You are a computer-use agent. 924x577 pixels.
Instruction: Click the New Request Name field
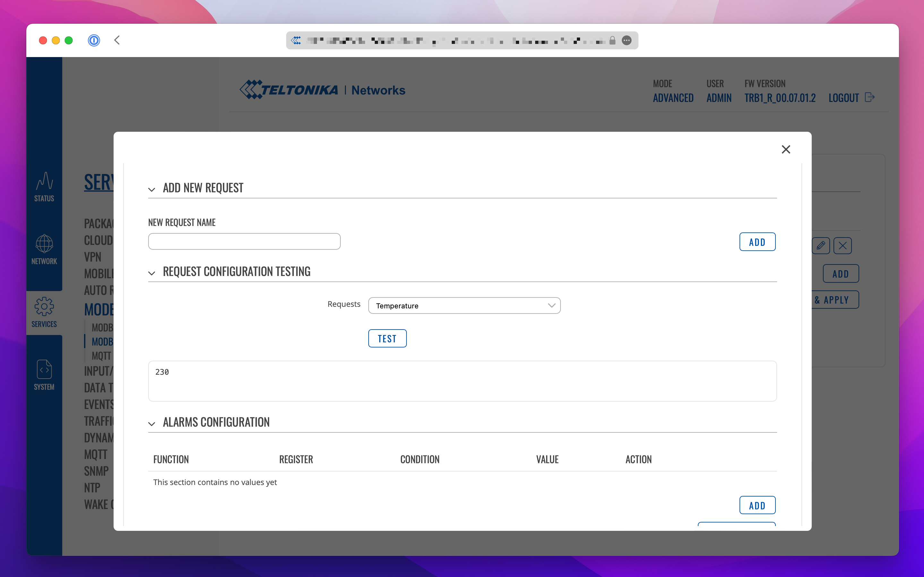pyautogui.click(x=244, y=241)
